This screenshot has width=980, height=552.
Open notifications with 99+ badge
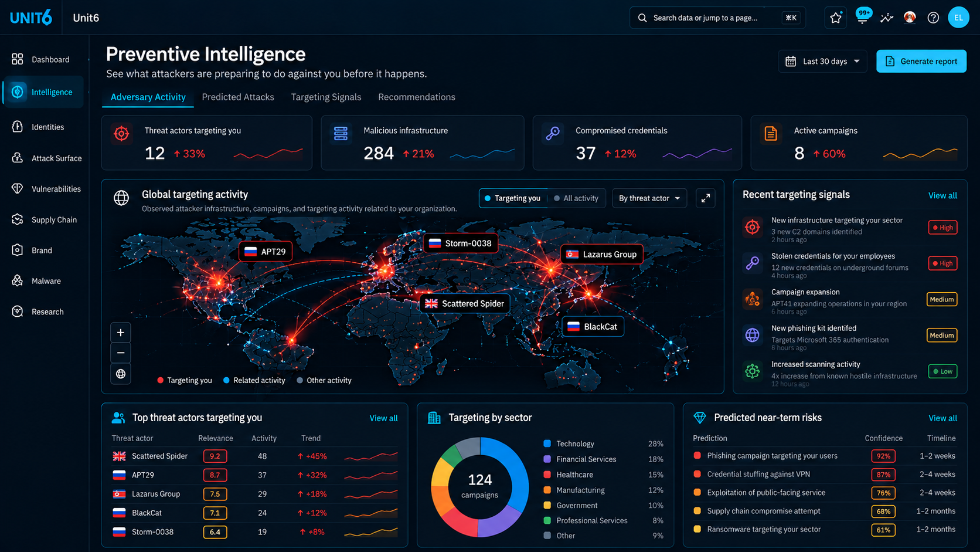click(862, 17)
